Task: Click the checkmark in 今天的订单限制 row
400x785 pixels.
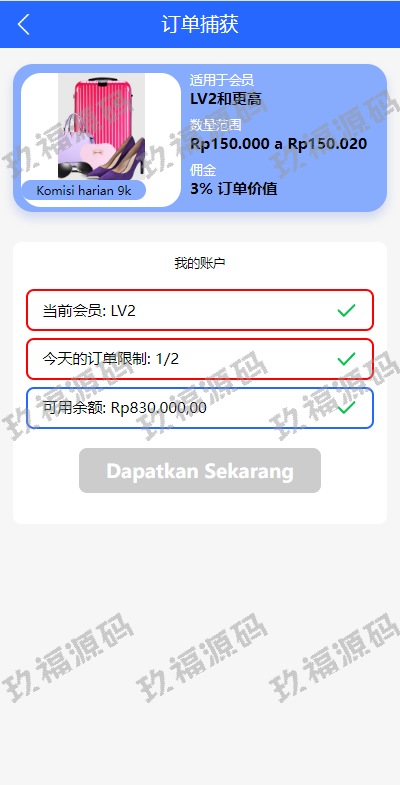Action: (x=346, y=359)
